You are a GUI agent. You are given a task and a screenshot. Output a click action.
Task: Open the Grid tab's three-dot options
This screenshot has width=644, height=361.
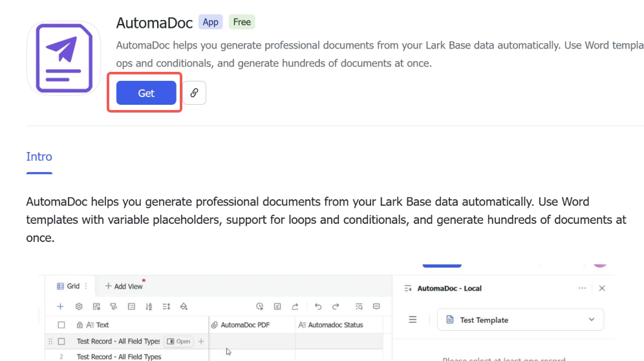86,286
